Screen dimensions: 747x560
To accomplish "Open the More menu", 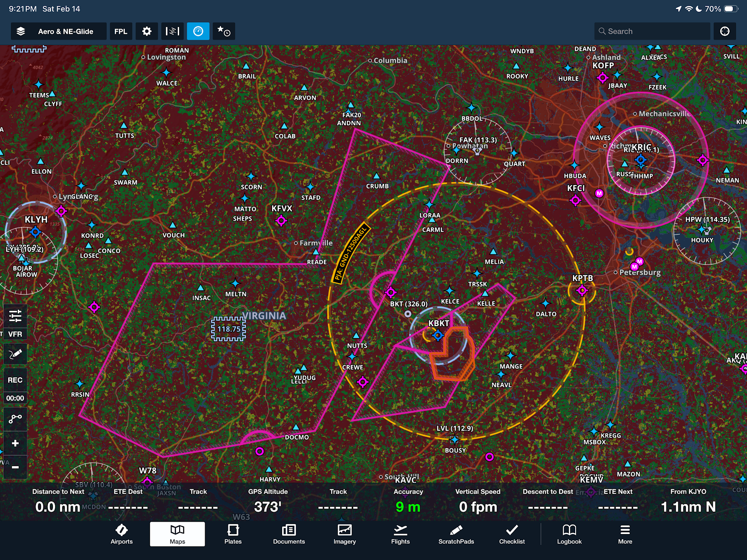I will pos(625,534).
